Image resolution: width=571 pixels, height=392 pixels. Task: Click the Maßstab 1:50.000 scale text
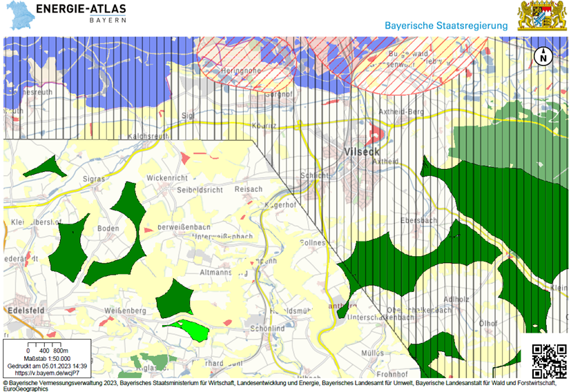point(47,358)
